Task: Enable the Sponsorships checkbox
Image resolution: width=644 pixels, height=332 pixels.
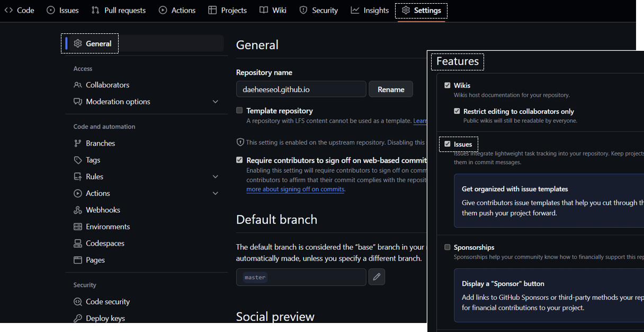Action: tap(448, 247)
